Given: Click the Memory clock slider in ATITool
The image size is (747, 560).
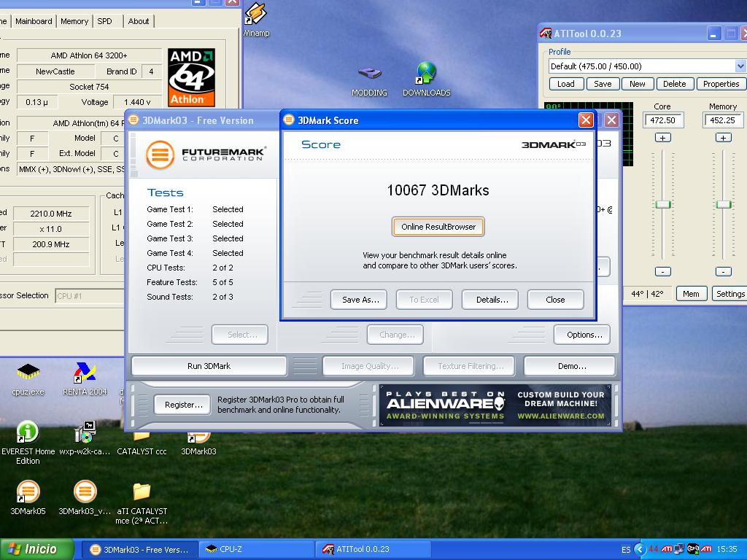Looking at the screenshot, I should click(723, 205).
